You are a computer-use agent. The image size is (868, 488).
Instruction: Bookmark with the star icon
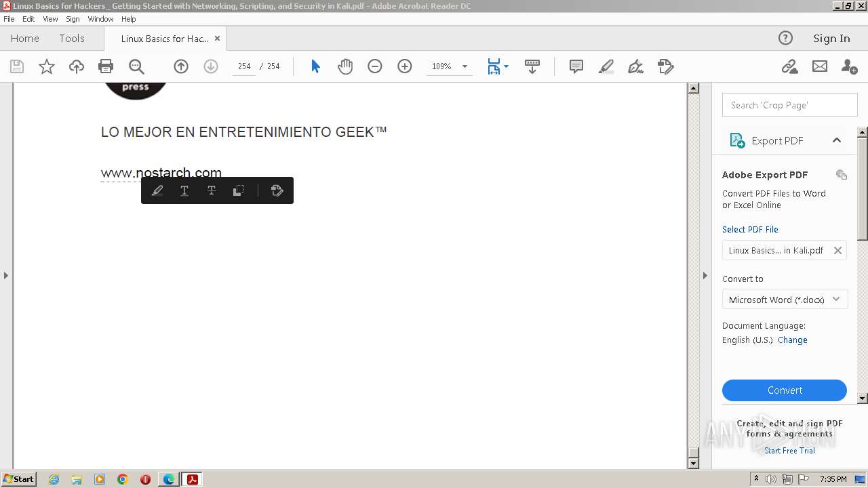46,66
